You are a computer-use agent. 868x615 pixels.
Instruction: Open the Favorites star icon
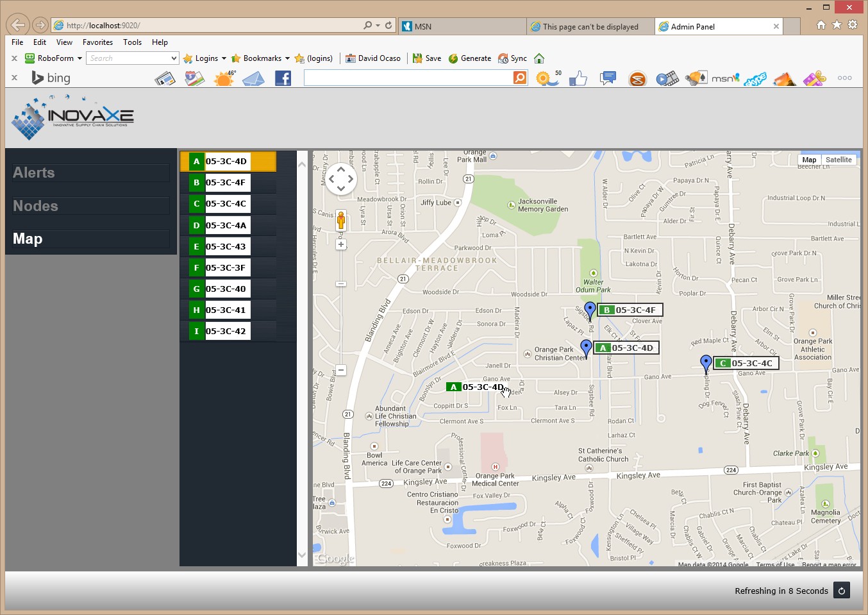click(x=837, y=25)
